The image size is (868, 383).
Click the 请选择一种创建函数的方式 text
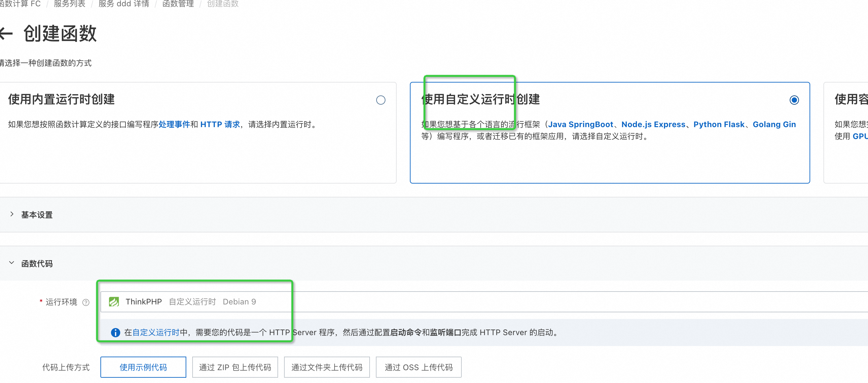46,63
